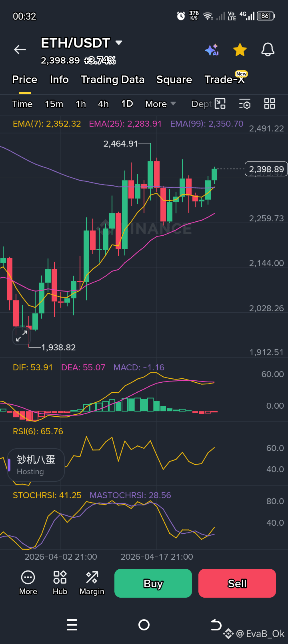288x644 pixels.
Task: Tap the 2,491.22 price axis label
Action: (266, 129)
